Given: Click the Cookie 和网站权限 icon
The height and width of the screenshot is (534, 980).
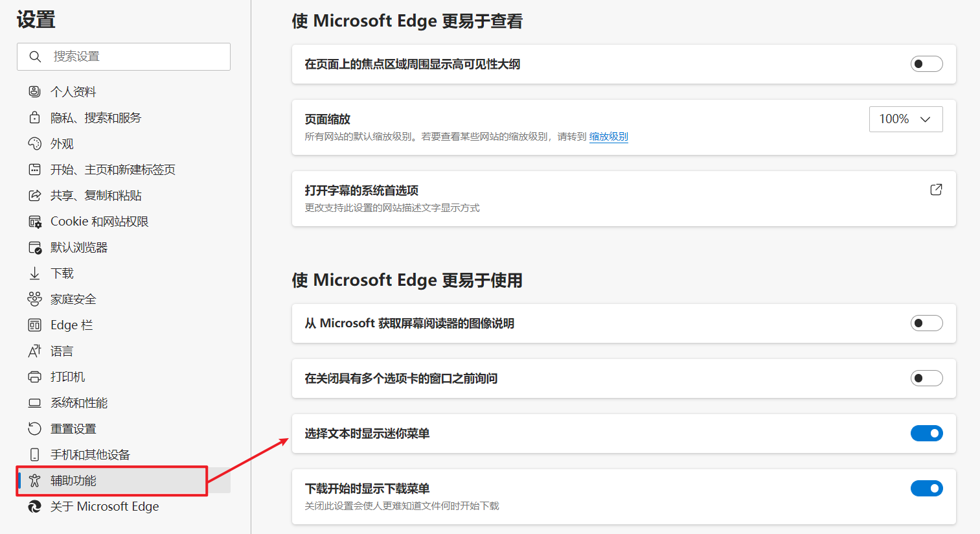Looking at the screenshot, I should (x=35, y=221).
